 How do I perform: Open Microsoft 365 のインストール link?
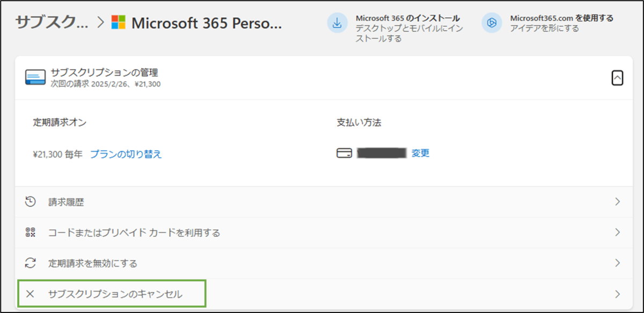[x=408, y=18]
